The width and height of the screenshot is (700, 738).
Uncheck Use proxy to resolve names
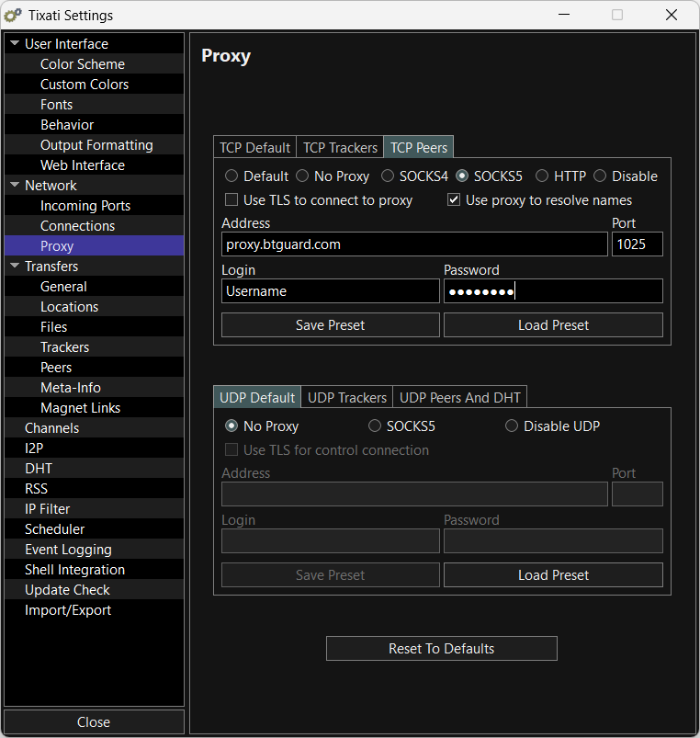[x=454, y=200]
